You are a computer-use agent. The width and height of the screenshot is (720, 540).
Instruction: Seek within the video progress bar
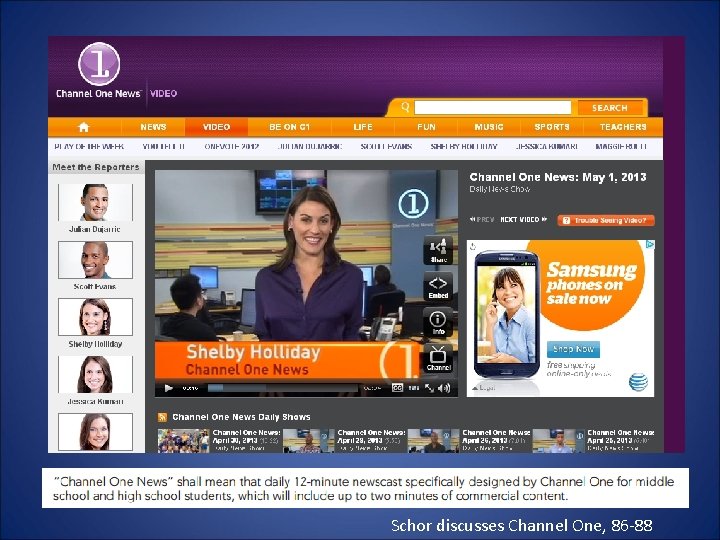(282, 388)
